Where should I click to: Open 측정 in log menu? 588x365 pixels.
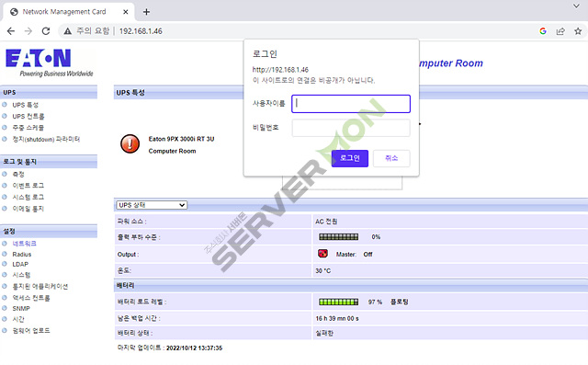point(18,174)
